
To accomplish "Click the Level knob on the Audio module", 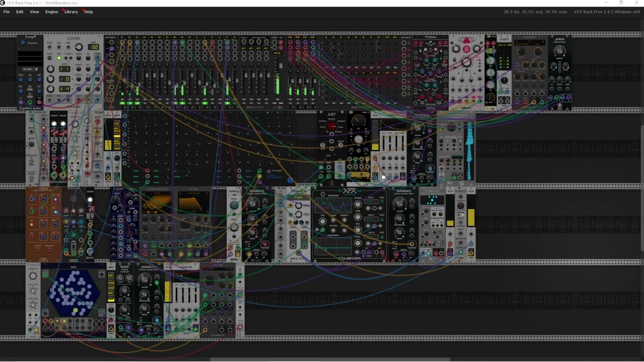I will click(504, 80).
